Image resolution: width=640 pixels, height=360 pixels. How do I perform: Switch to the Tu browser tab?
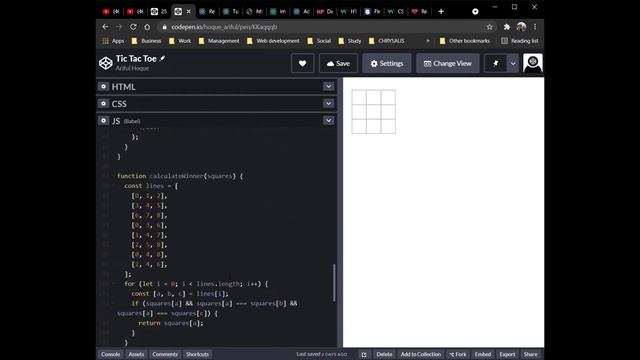click(231, 11)
